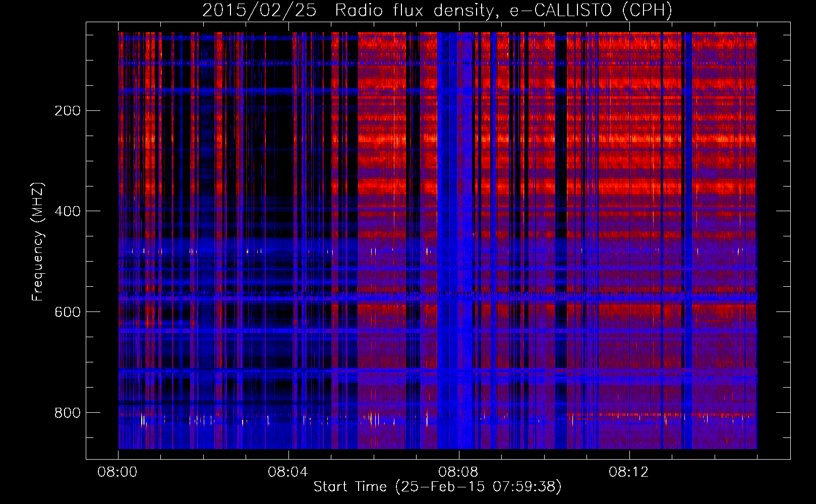Click the 'Start Time (25-Feb-15 07:59:38)' label
This screenshot has width=816, height=504.
coord(437,487)
